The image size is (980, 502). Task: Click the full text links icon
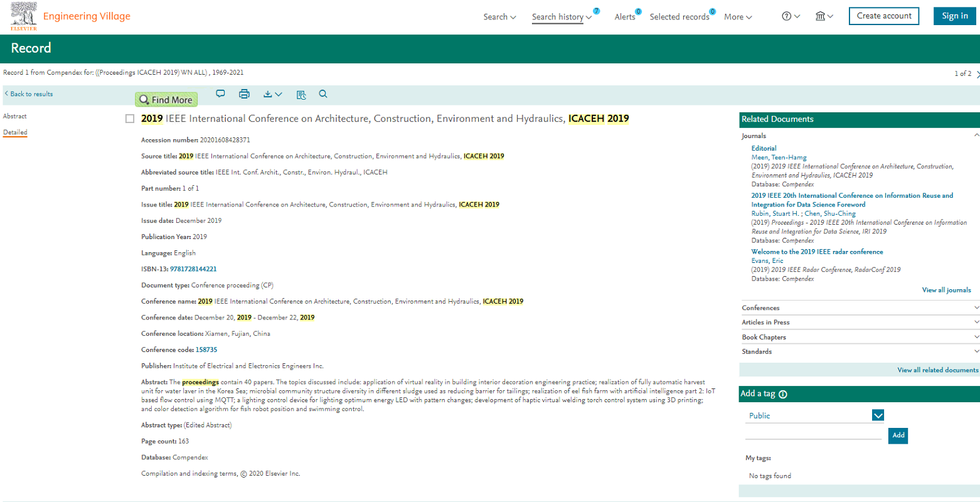tap(301, 95)
